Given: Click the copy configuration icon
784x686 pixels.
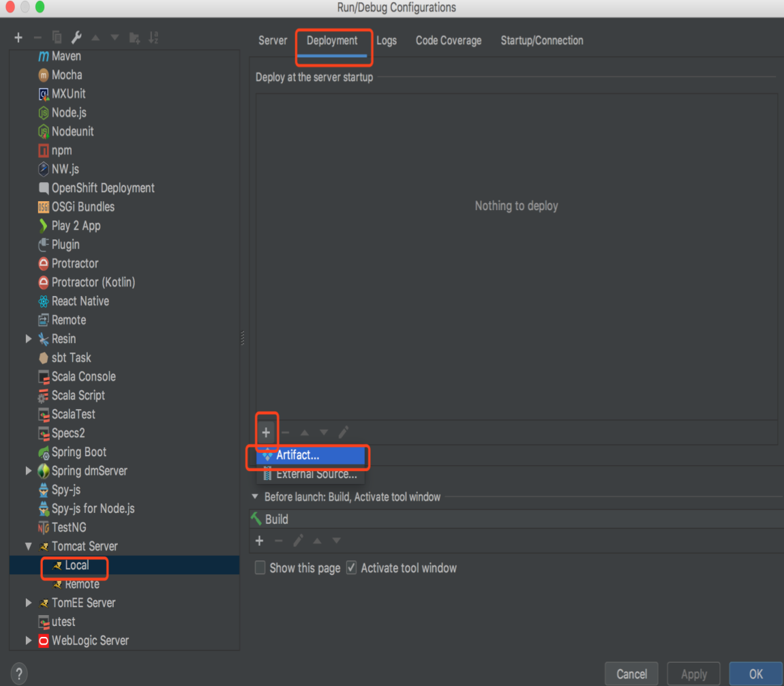Looking at the screenshot, I should [57, 38].
